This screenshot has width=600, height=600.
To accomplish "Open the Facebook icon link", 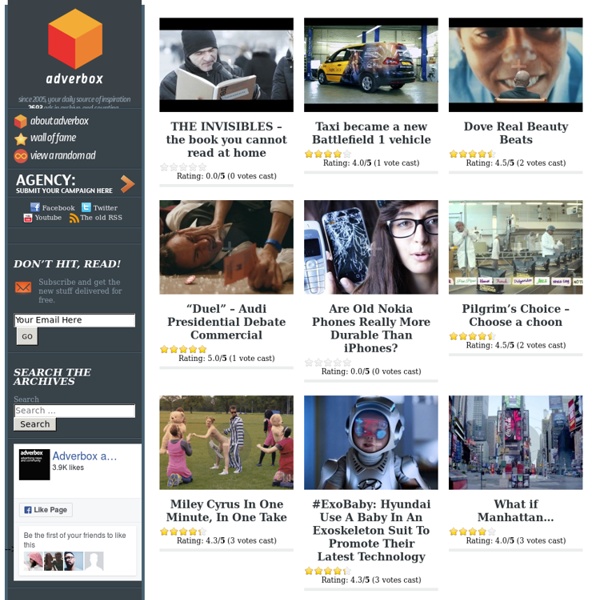I will tap(35, 207).
